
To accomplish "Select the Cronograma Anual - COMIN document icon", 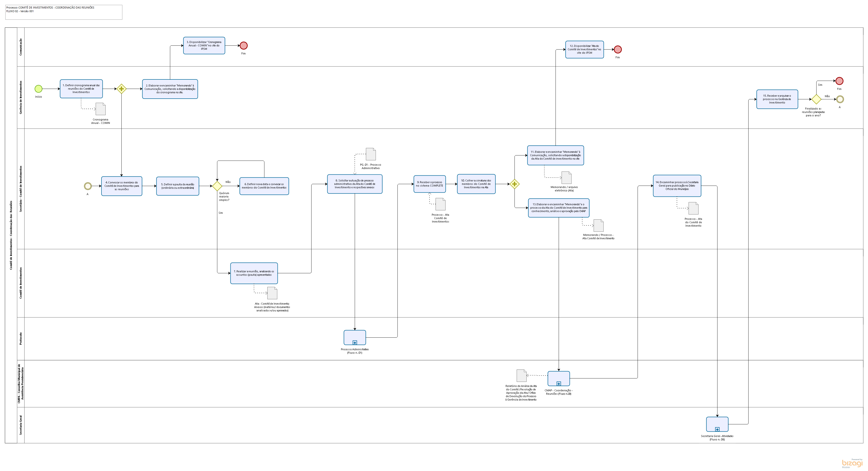I will [x=101, y=109].
